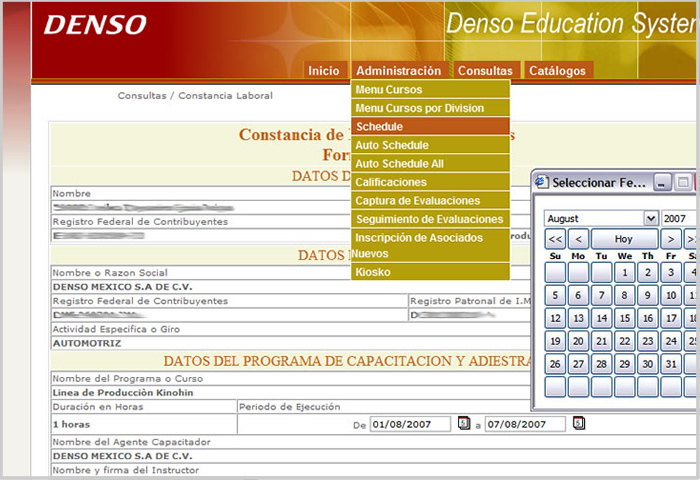Select day 22 in the calendar

[x=625, y=341]
